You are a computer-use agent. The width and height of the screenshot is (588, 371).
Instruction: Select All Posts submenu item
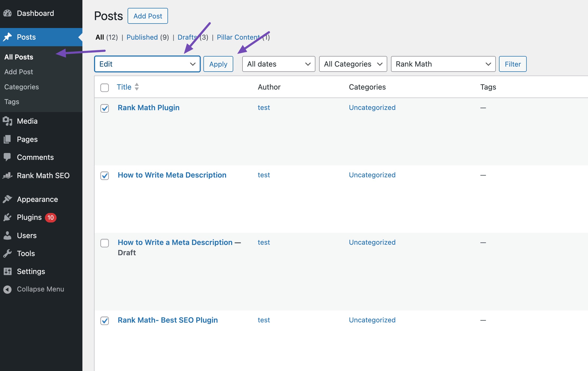19,57
